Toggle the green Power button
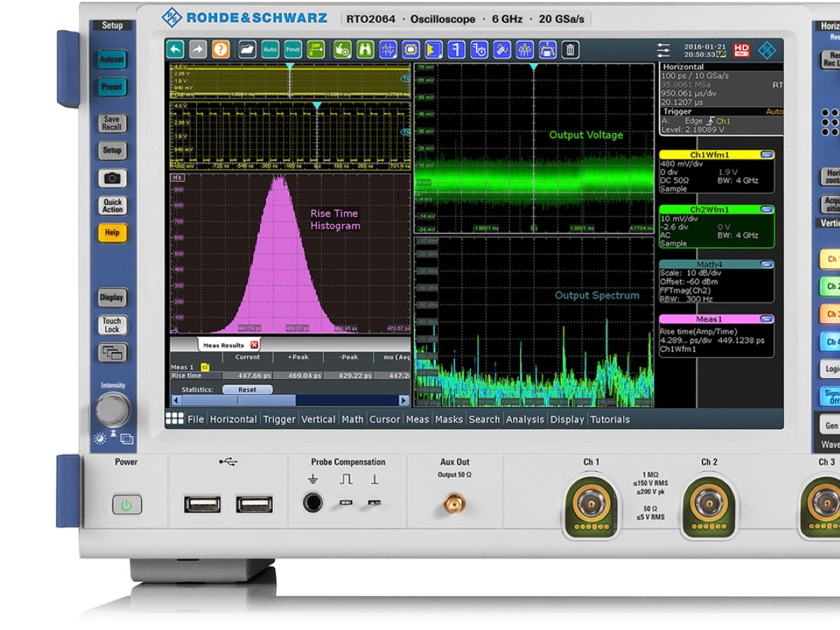Viewport: 840px width, 630px height. tap(127, 505)
